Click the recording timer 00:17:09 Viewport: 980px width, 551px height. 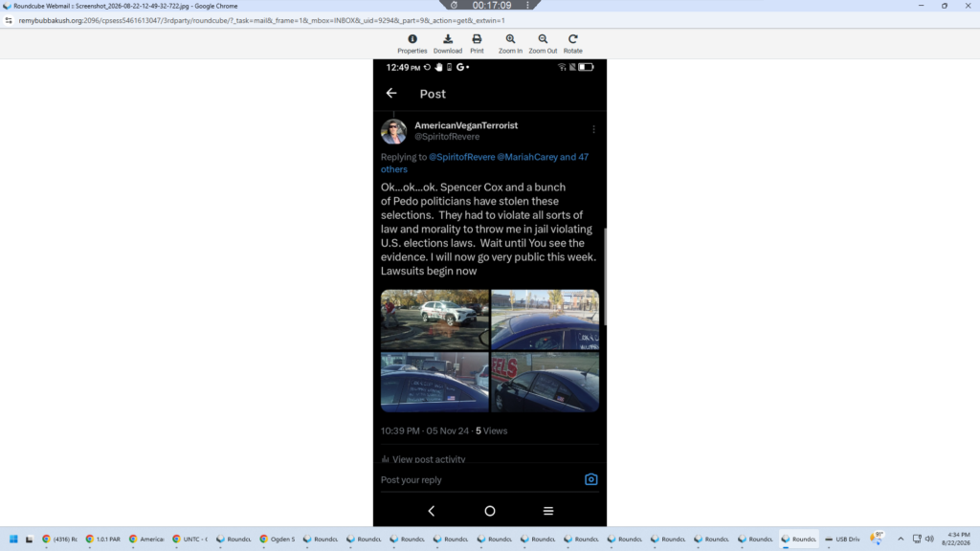(x=491, y=5)
